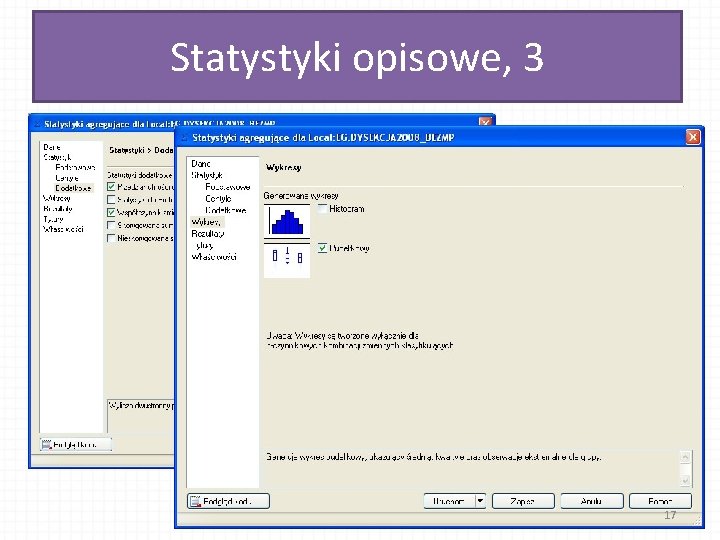
Task: Click the description box scroll-up arrow
Action: tap(685, 456)
